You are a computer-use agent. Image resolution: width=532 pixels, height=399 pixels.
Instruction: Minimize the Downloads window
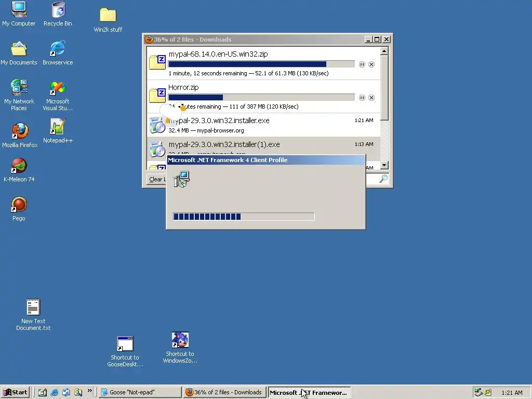[x=368, y=39]
